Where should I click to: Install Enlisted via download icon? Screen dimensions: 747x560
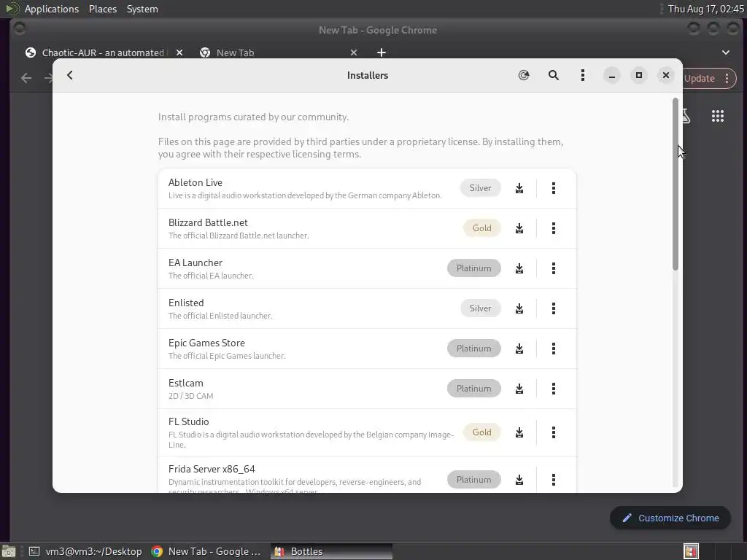click(x=519, y=308)
